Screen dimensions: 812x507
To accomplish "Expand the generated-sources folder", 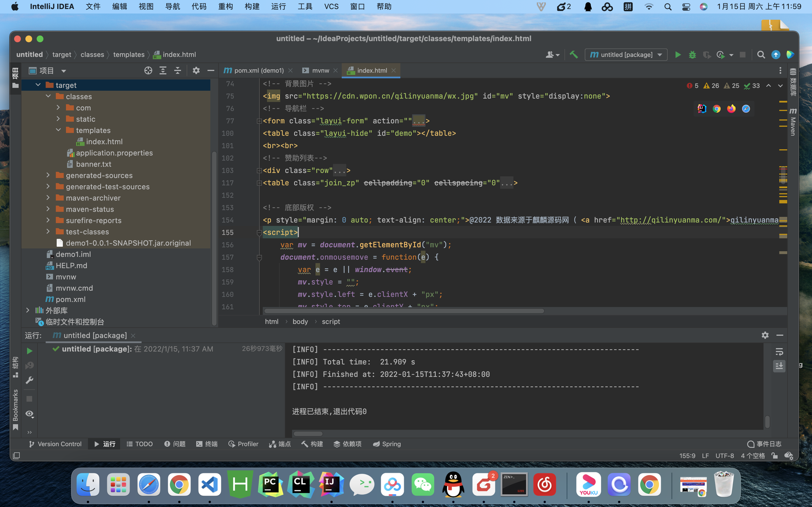I will pos(48,175).
